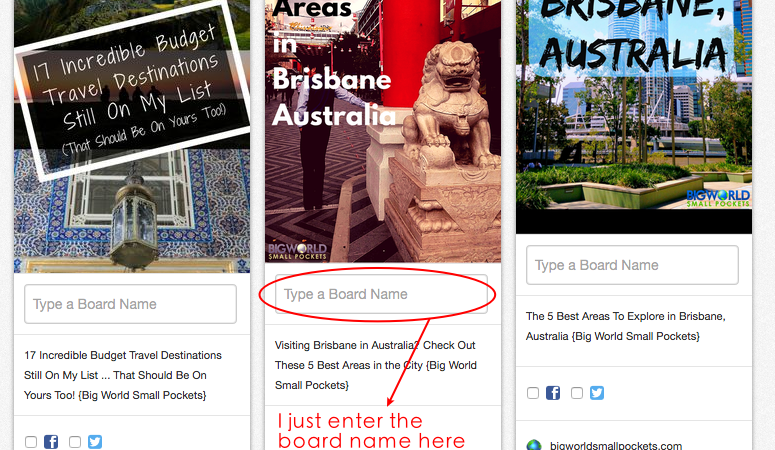Tick Twitter checkbox on 5 Best Areas To Explore pin

coord(577,393)
